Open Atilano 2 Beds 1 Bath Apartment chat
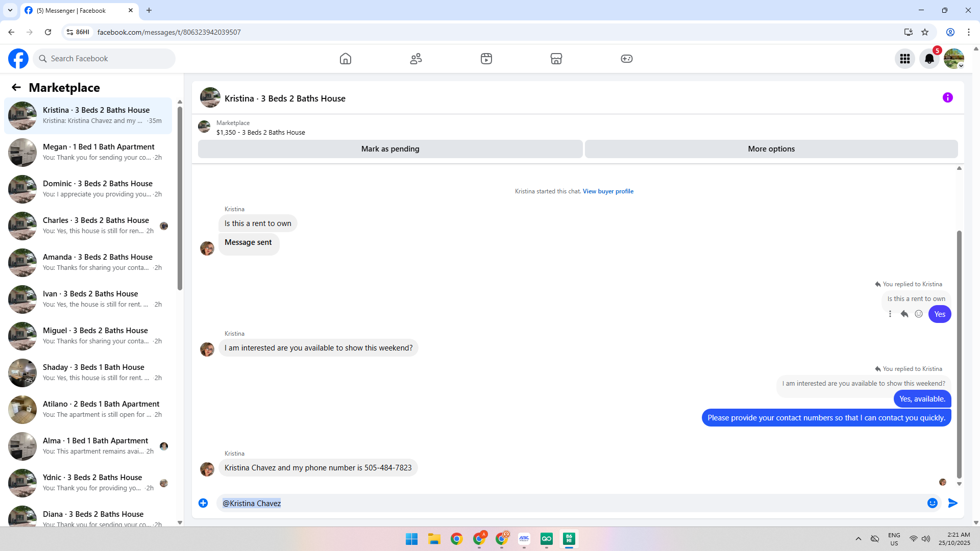The image size is (980, 551). [x=88, y=409]
